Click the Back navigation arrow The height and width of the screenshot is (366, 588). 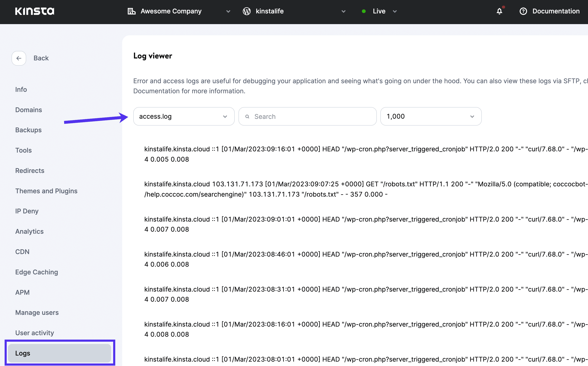[19, 58]
